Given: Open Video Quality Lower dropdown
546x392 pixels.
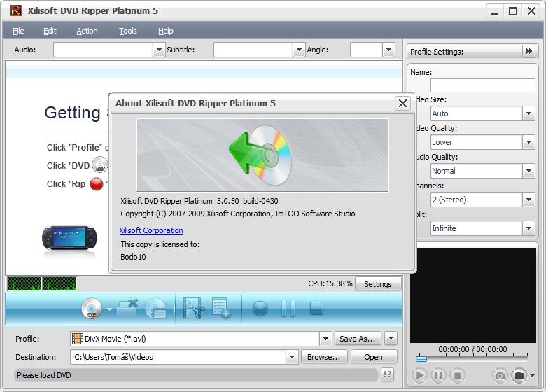Looking at the screenshot, I should click(x=528, y=142).
